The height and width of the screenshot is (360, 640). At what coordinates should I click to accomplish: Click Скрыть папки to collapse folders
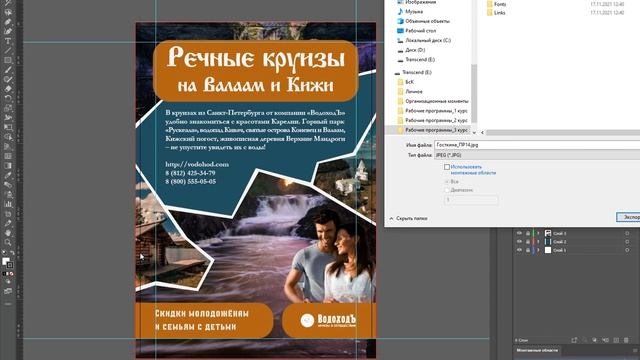[409, 219]
